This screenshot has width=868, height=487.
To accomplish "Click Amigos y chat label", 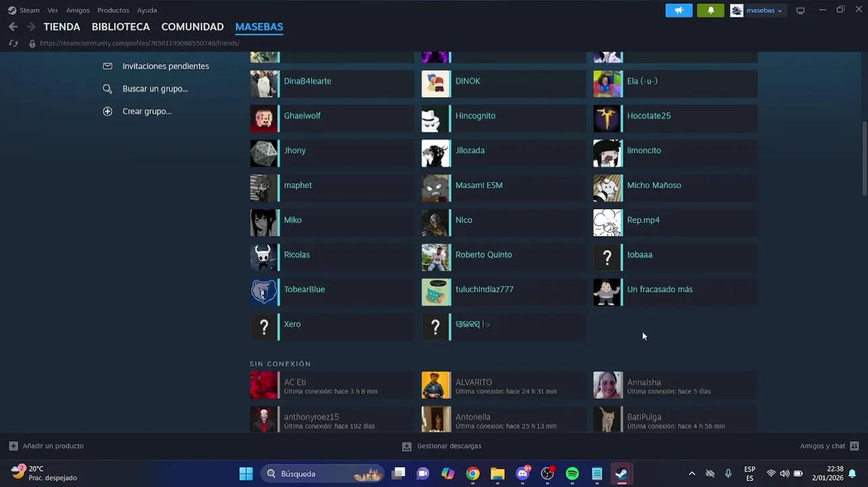I will click(x=823, y=446).
